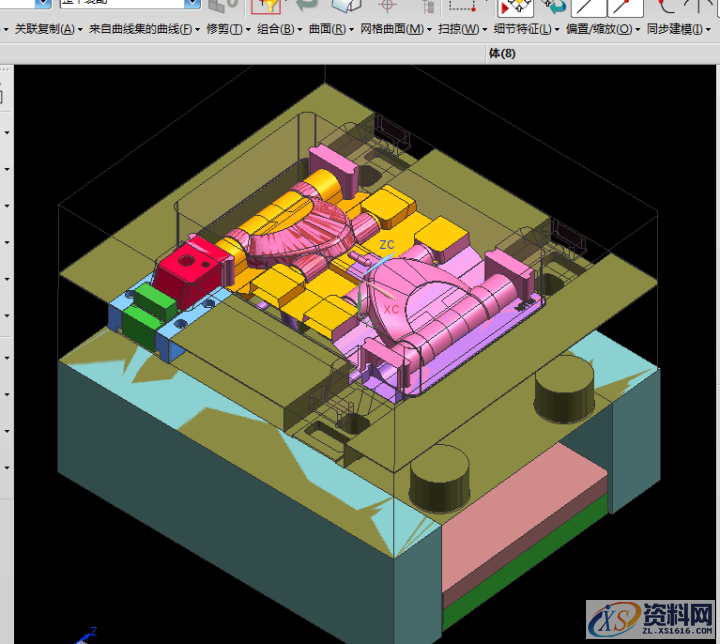The height and width of the screenshot is (644, 720).
Task: Click the 偏置/缩放(O) menu button
Action: click(x=598, y=30)
